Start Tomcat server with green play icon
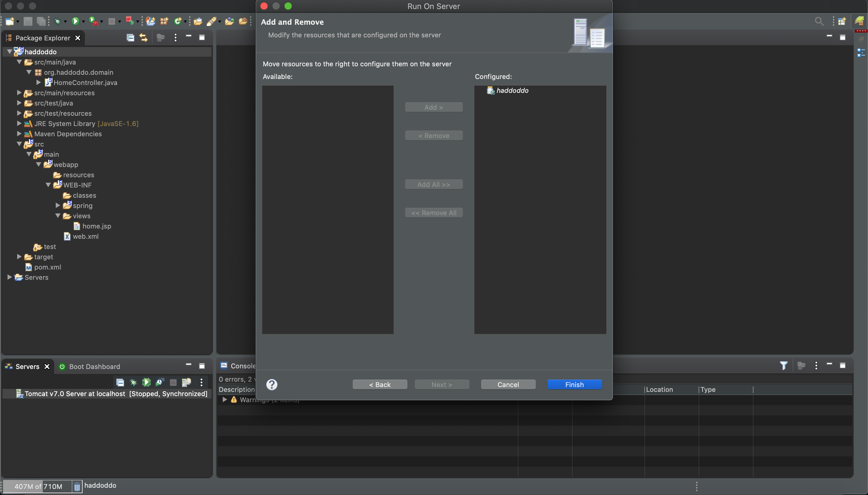Screen dimensions: 868x495 pyautogui.click(x=146, y=382)
